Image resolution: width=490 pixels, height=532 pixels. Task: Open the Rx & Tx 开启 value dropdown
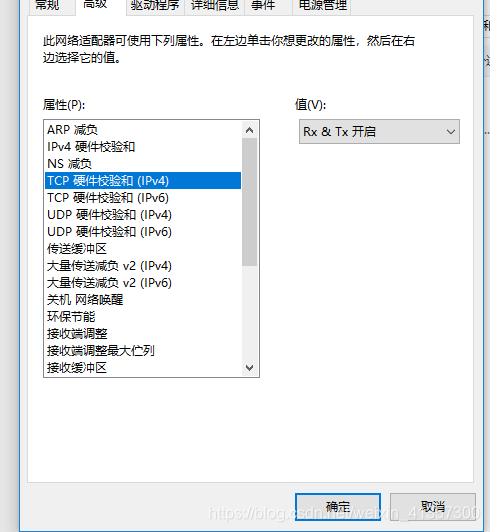click(x=379, y=132)
